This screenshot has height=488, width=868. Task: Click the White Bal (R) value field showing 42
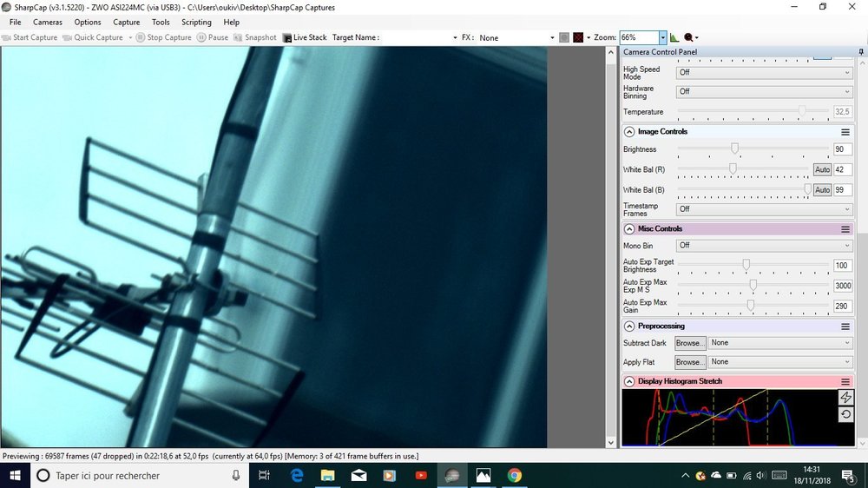click(x=842, y=169)
